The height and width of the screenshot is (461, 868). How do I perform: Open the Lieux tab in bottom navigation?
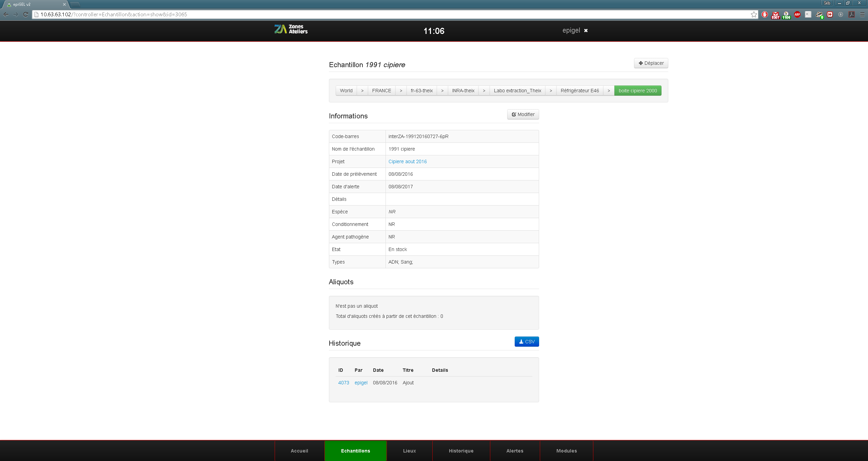409,451
